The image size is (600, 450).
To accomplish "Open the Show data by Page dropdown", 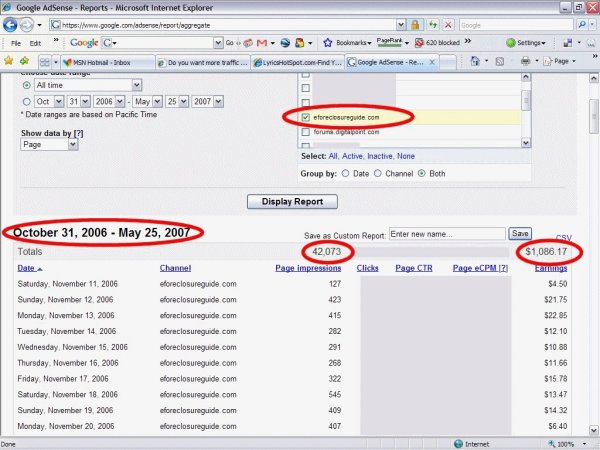I will tap(73, 144).
